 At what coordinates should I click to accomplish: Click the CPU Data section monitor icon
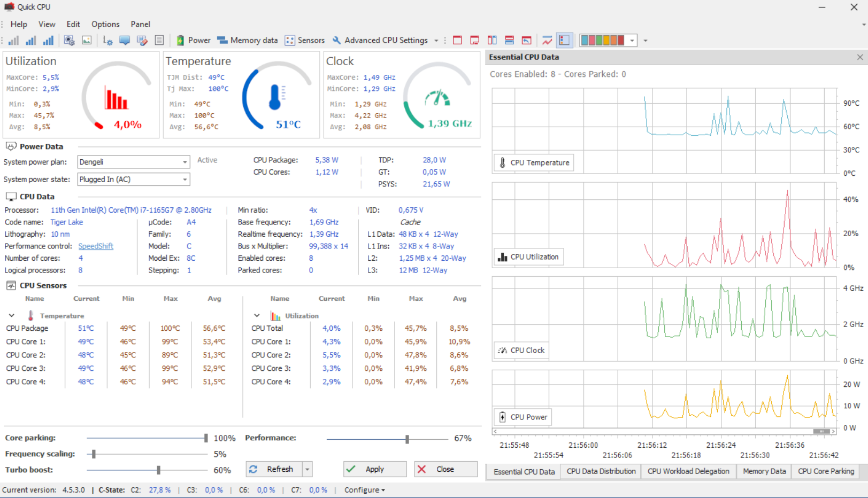coord(11,197)
